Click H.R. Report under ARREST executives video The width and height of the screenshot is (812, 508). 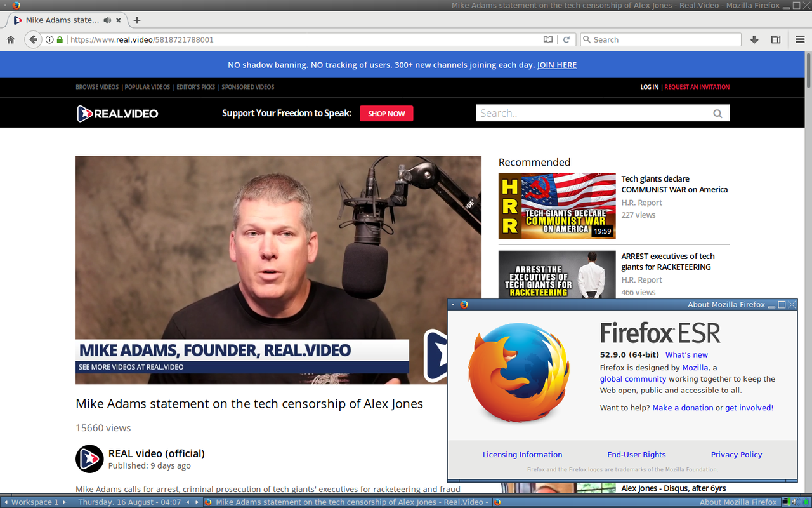(641, 280)
